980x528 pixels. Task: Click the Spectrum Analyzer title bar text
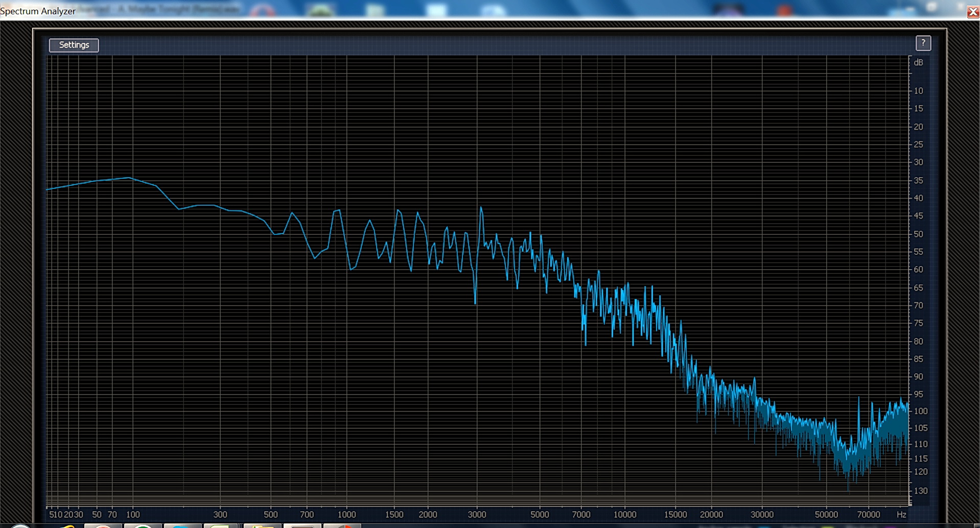[x=38, y=11]
